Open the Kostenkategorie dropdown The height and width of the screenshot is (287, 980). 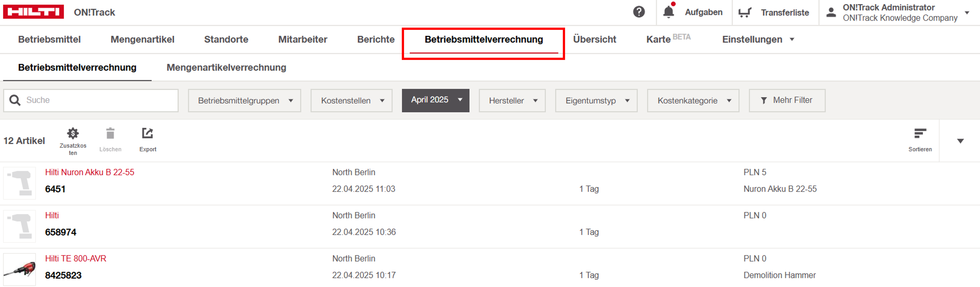pos(693,101)
